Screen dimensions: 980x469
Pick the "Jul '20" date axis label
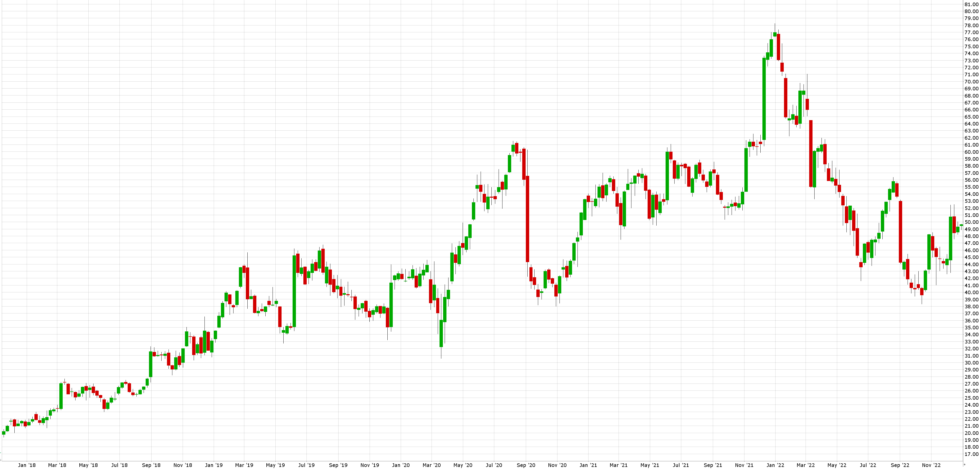[x=494, y=465]
